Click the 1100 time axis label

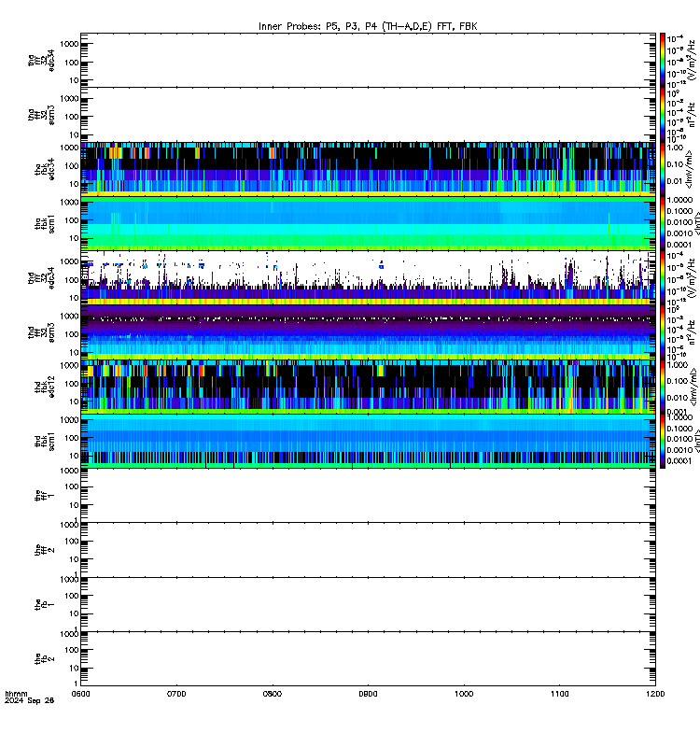point(559,694)
